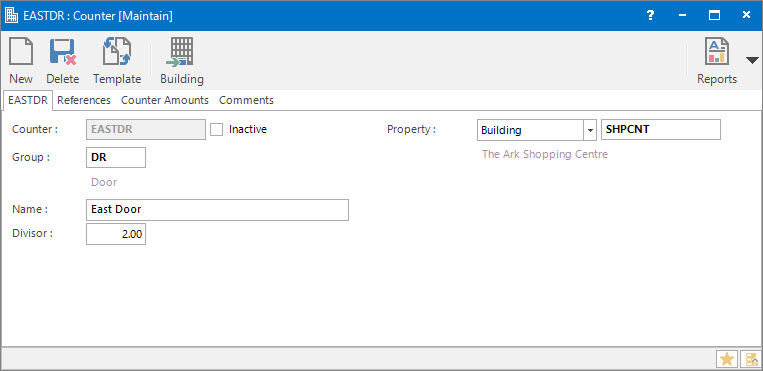Click the star favorites icon in status bar
This screenshot has width=763, height=371.
pos(727,359)
